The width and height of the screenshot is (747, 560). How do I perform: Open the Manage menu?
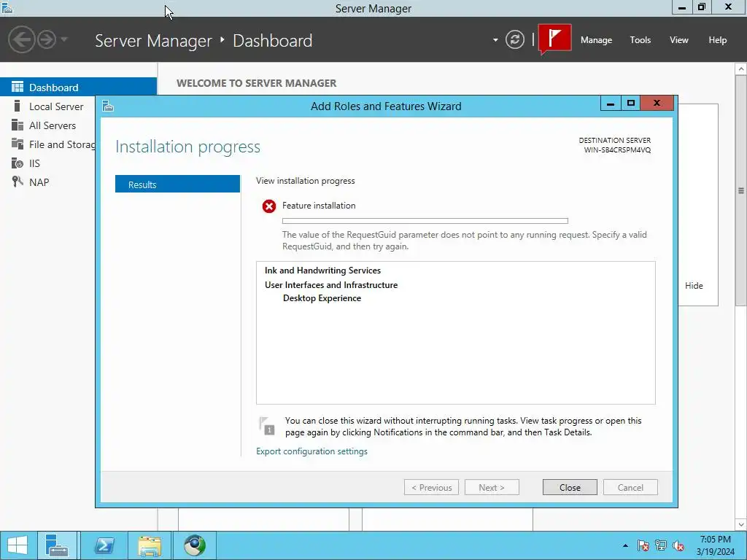[x=596, y=40]
